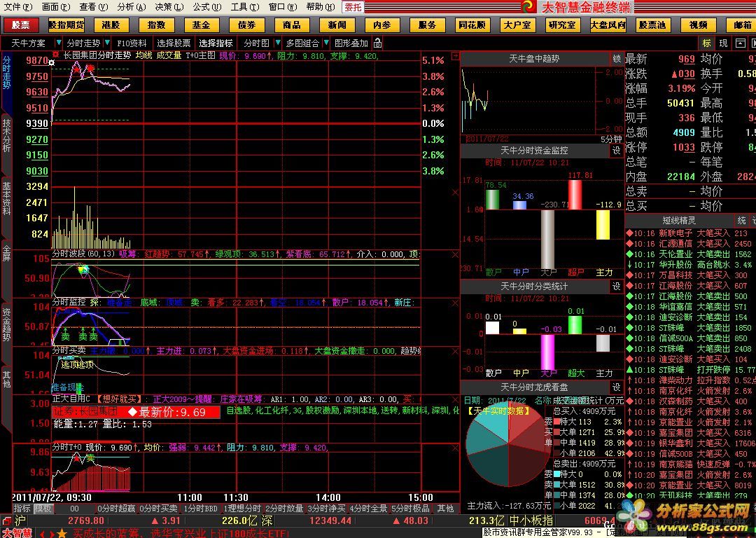
Task: Click the 大智慧金融终端 logo icon in title bar
Action: pyautogui.click(x=529, y=6)
